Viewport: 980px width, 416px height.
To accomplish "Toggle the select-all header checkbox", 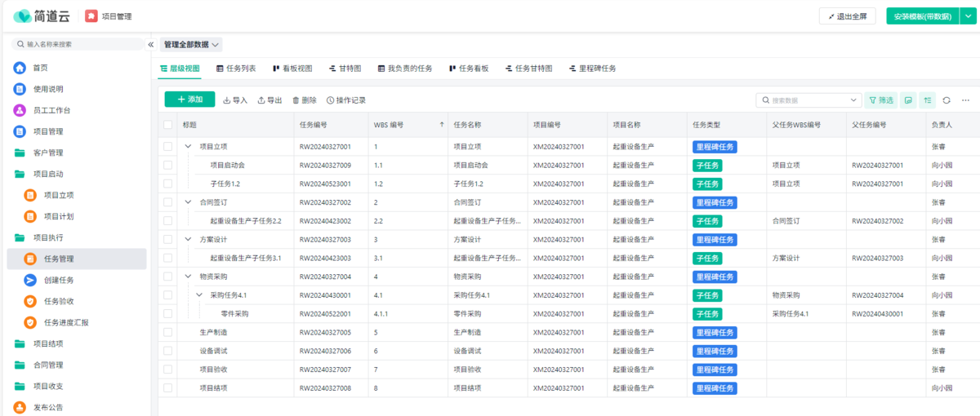I will (168, 125).
